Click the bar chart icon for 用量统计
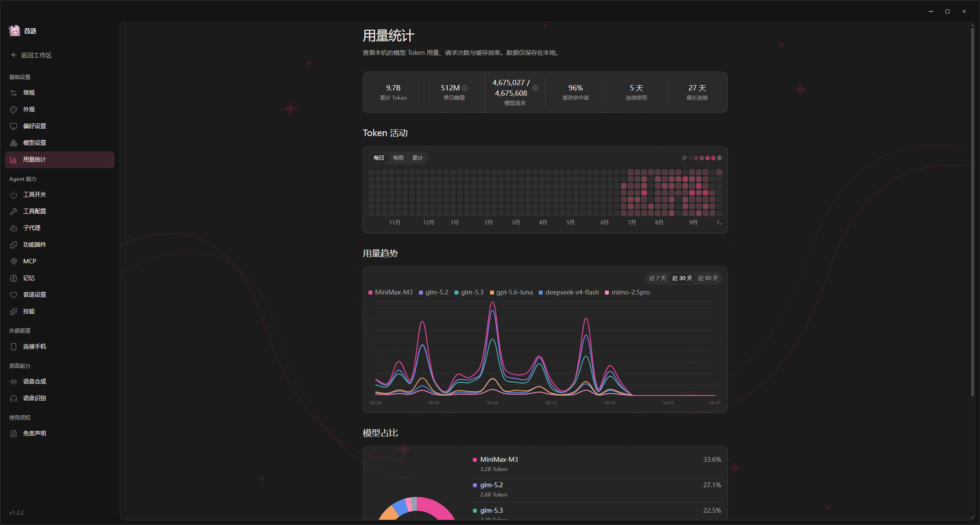The height and width of the screenshot is (525, 980). [x=14, y=159]
